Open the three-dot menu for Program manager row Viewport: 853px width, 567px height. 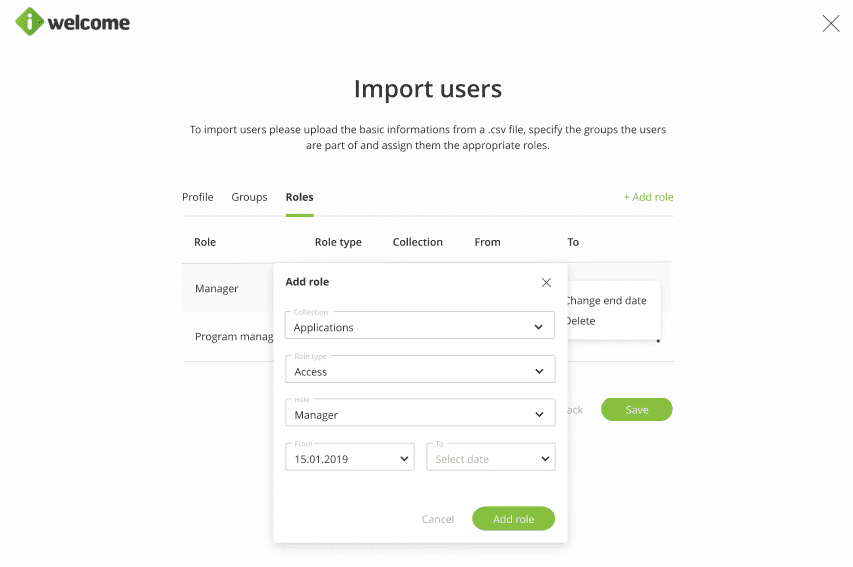pos(657,341)
